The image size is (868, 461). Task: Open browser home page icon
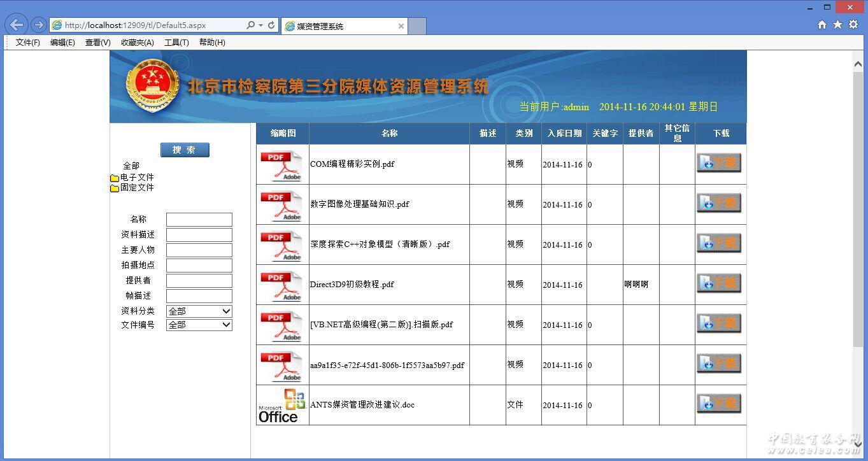[822, 25]
